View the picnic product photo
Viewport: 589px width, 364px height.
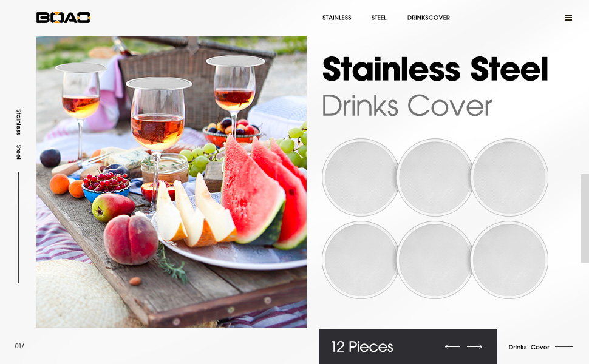point(171,182)
